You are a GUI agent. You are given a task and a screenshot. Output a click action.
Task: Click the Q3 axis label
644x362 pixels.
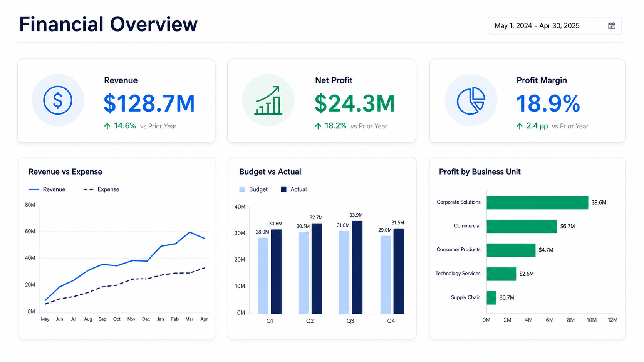[x=350, y=321]
